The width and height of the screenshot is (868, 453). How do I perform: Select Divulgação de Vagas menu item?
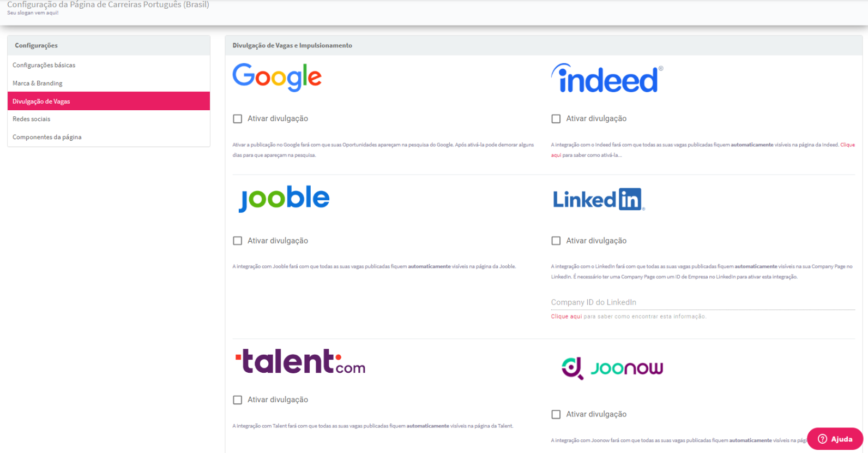point(108,101)
